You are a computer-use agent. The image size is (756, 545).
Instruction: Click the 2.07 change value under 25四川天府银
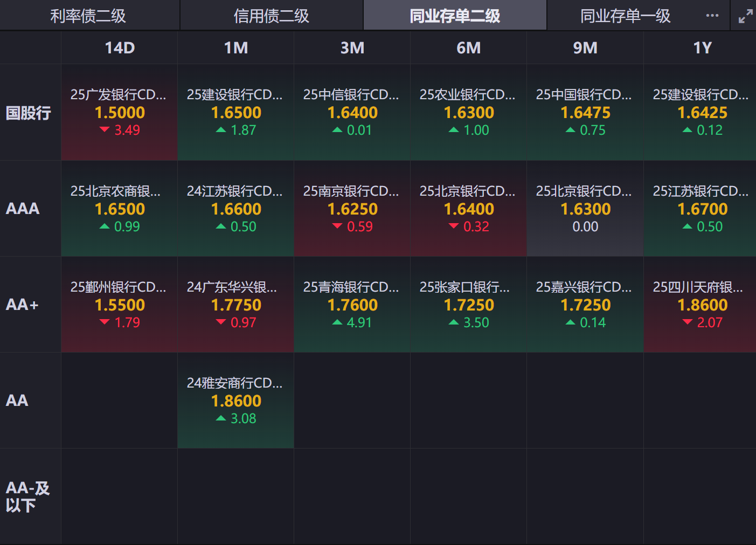pyautogui.click(x=710, y=322)
